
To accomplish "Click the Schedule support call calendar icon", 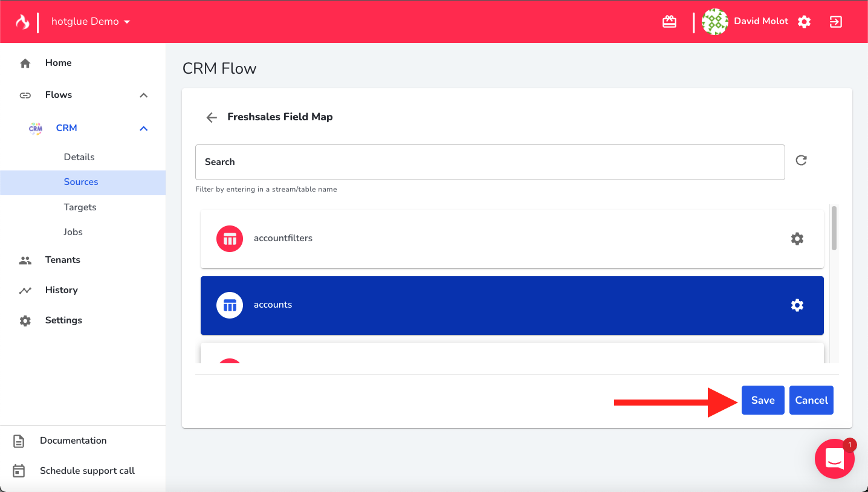I will (x=19, y=471).
